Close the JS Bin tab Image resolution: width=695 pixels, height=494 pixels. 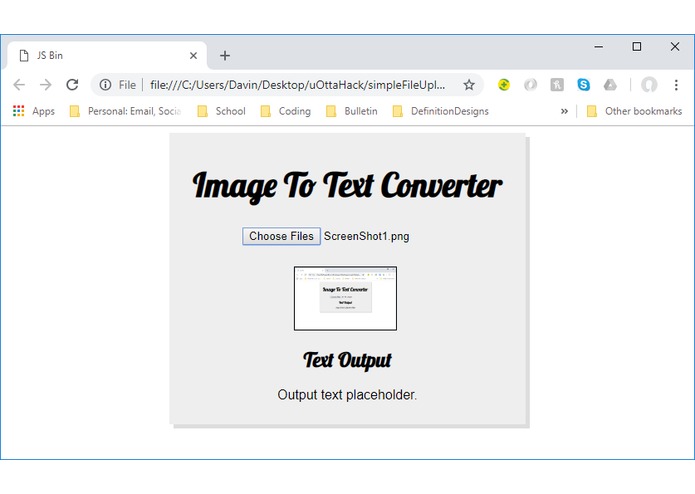pos(193,55)
